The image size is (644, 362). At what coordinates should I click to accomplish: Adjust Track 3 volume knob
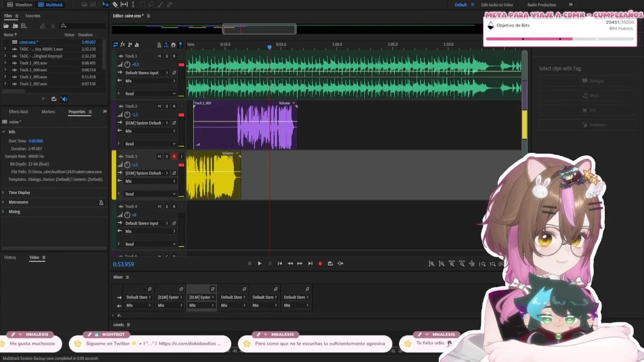[x=127, y=164]
